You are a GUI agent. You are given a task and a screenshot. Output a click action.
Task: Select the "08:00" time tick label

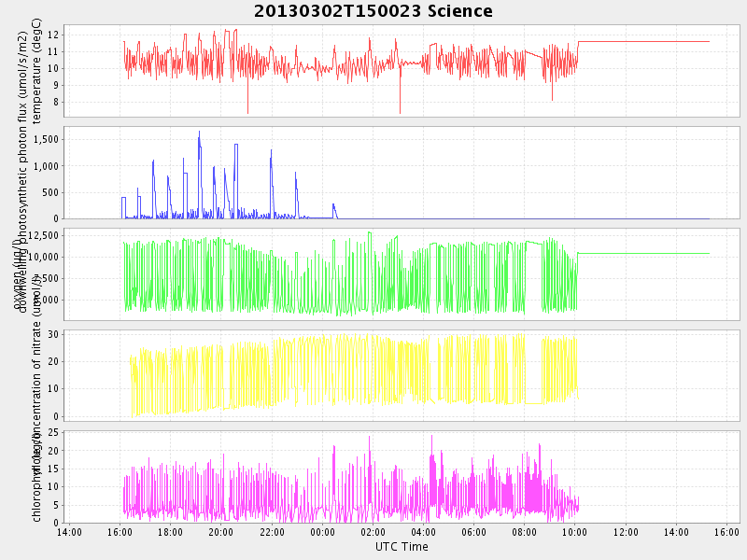point(524,532)
